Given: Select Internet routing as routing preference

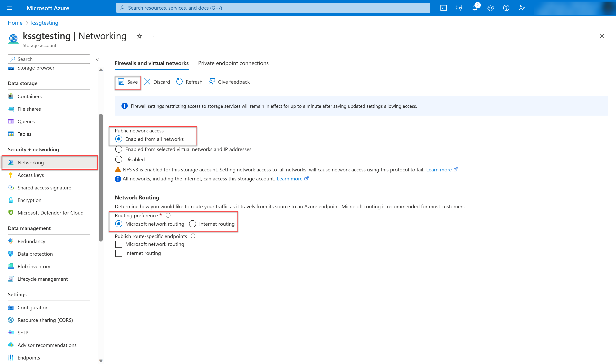Looking at the screenshot, I should pyautogui.click(x=193, y=224).
